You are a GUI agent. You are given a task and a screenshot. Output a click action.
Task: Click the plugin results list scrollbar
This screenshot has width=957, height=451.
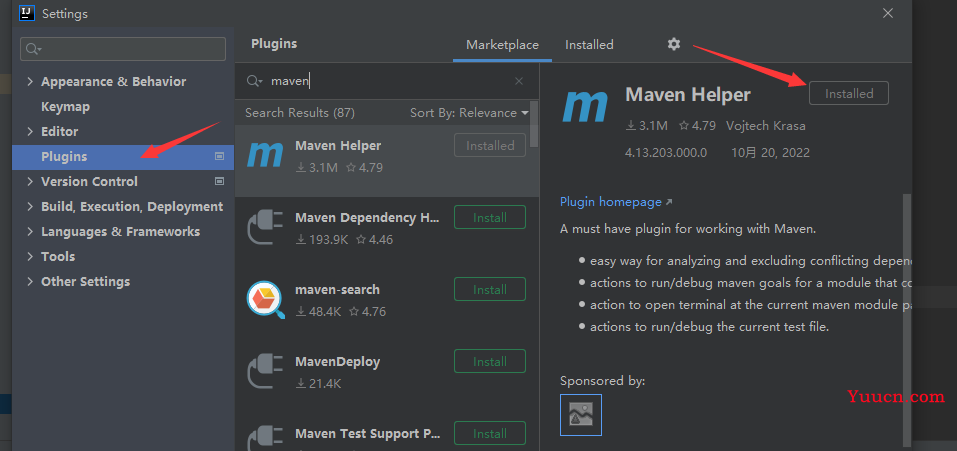534,124
